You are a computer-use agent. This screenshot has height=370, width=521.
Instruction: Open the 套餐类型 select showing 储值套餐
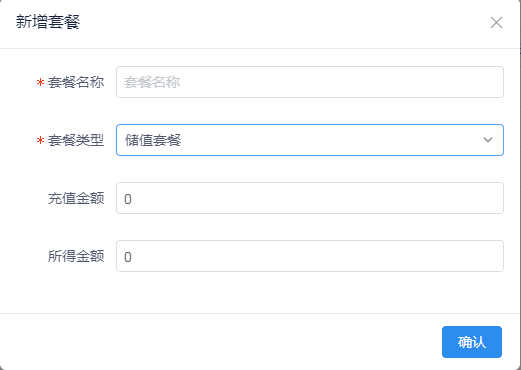310,140
